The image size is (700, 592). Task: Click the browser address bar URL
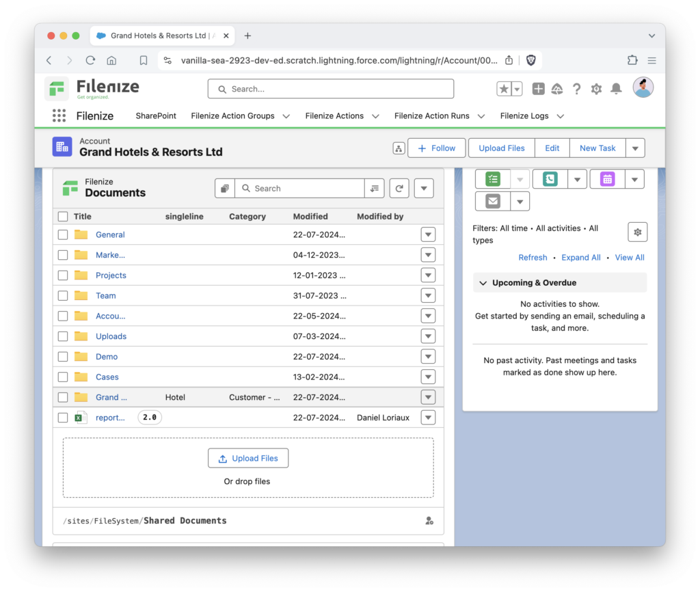339,60
